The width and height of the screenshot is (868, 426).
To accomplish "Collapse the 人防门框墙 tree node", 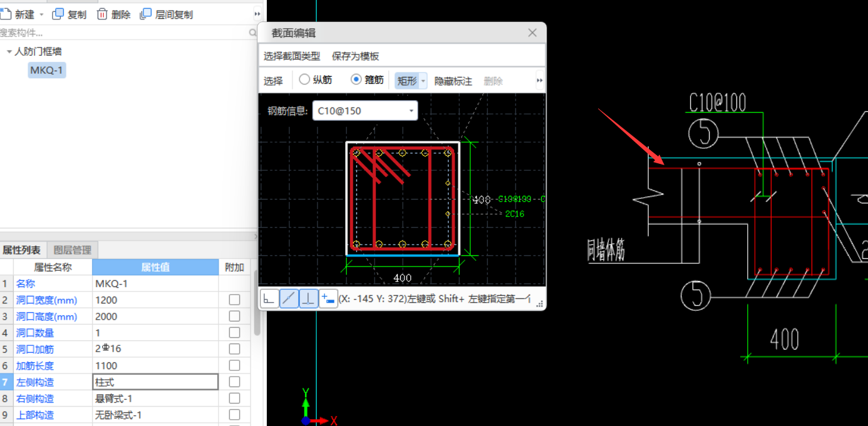I will click(9, 52).
